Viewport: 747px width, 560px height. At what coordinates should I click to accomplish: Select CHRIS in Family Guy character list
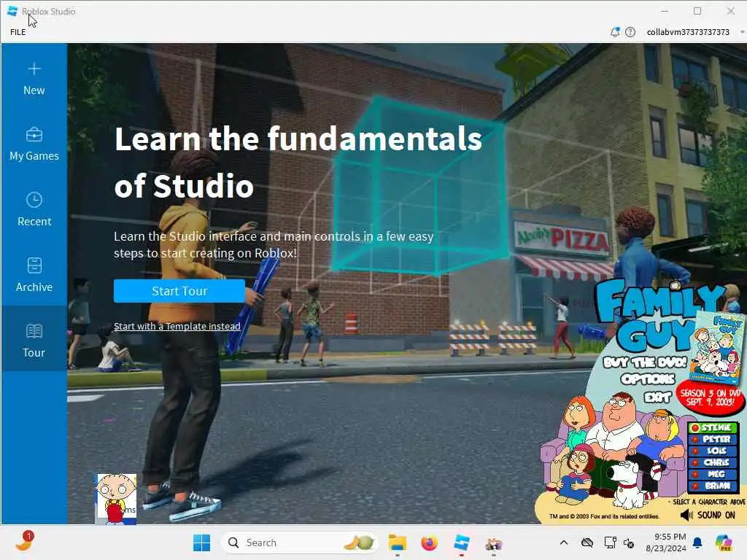coord(713,462)
